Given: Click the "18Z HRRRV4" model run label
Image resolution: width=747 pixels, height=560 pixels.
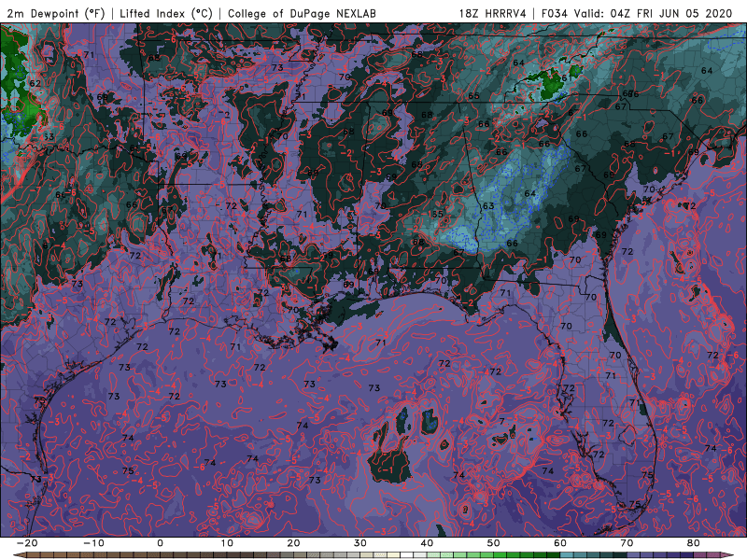Looking at the screenshot, I should [493, 13].
